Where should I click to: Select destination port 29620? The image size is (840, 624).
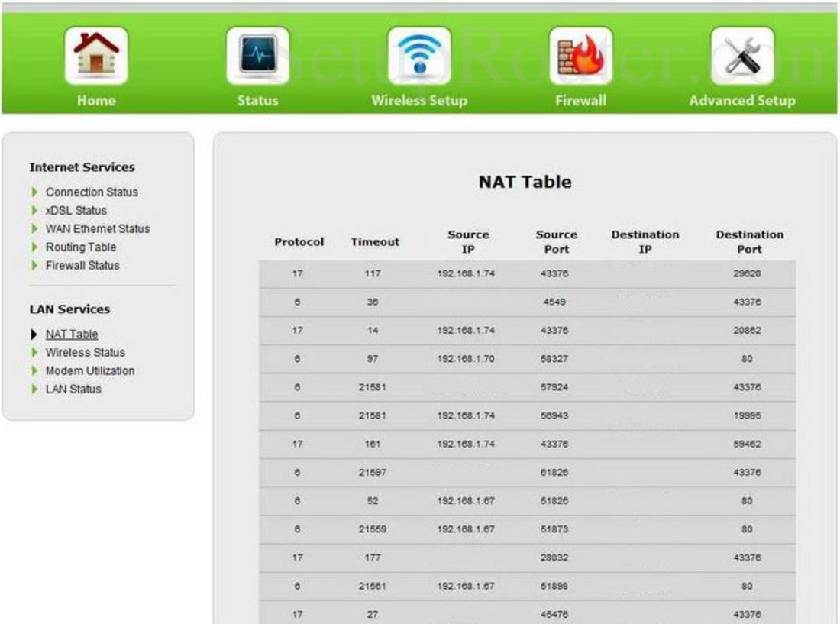coord(747,273)
